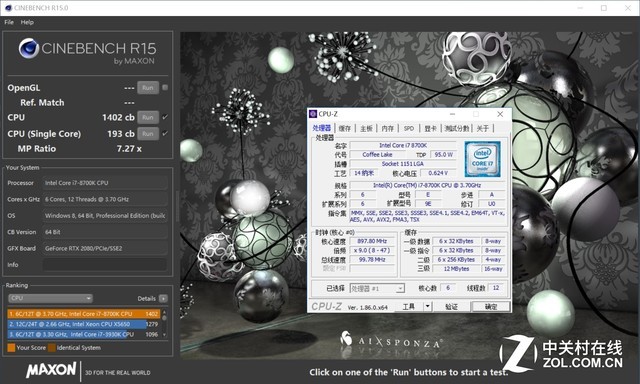This screenshot has height=384, width=640.
Task: Toggle the CPU (Single Core) checkmark
Action: click(165, 133)
